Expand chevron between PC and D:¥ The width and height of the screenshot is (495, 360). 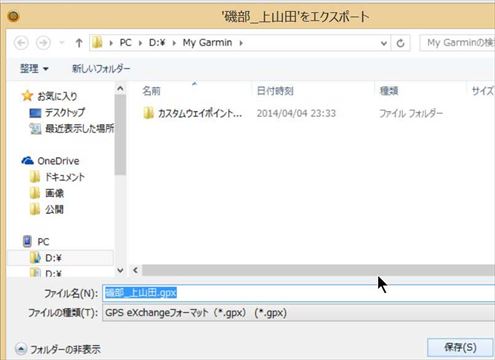pyautogui.click(x=140, y=43)
